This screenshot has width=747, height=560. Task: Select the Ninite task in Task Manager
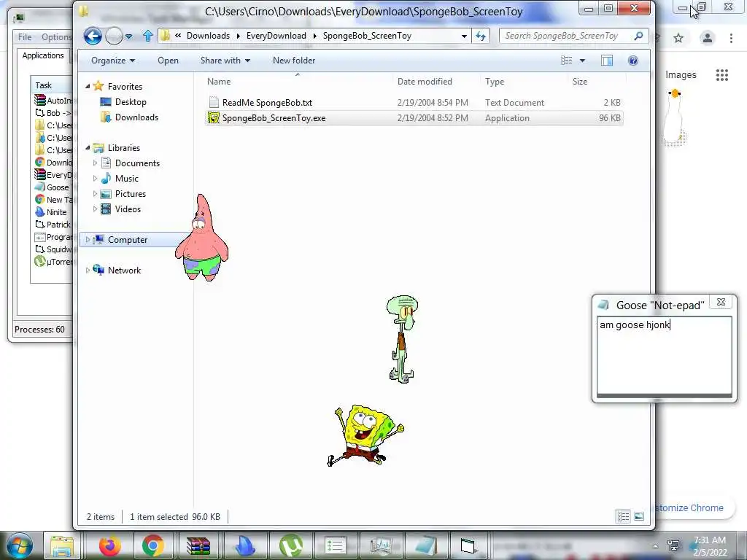(52, 212)
